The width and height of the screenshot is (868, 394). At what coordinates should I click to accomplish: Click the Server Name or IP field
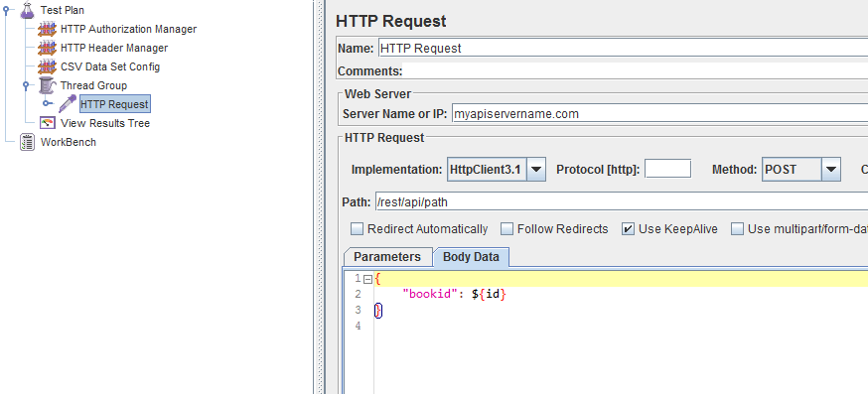click(659, 114)
